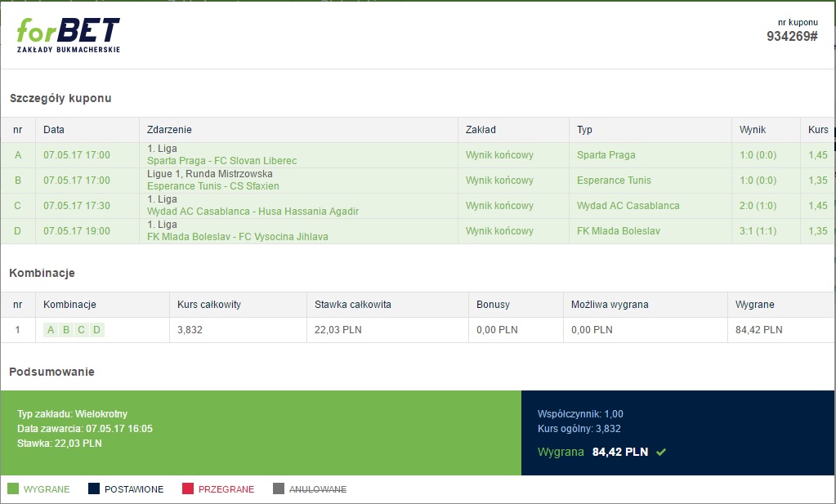The image size is (836, 504).
Task: Click the forBET logo
Action: click(x=69, y=35)
